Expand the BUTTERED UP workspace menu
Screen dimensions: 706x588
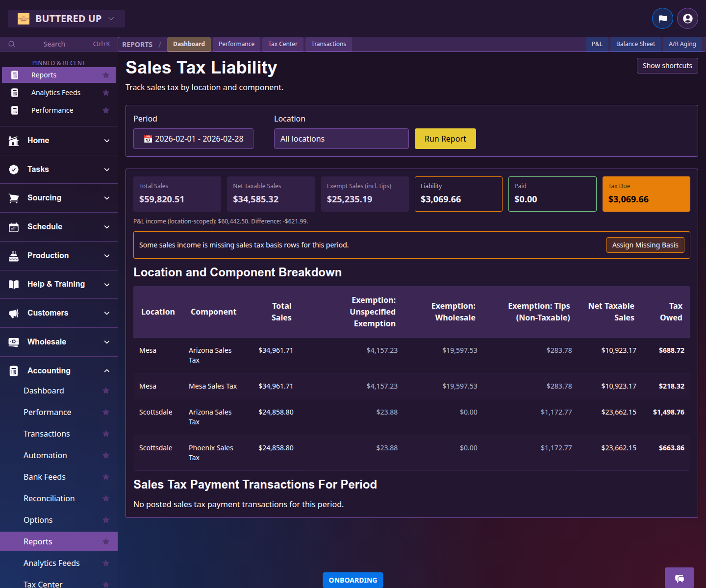(x=66, y=18)
